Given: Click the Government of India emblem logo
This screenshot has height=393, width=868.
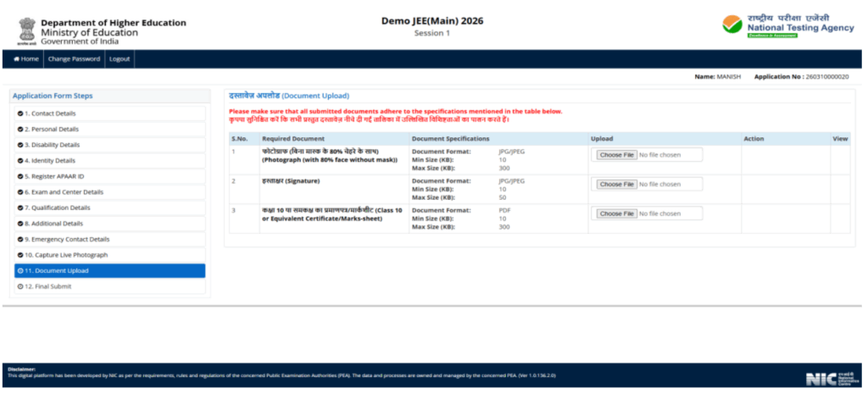Looking at the screenshot, I should (x=26, y=31).
